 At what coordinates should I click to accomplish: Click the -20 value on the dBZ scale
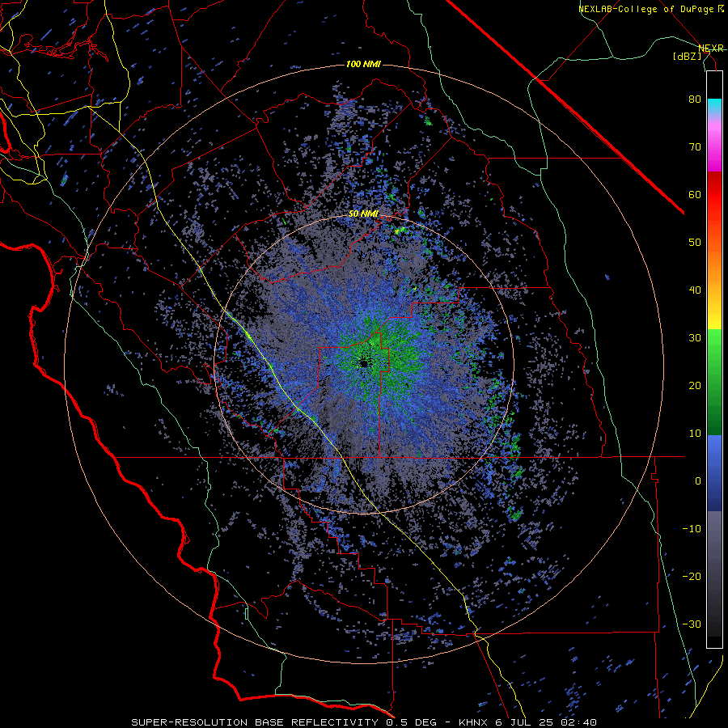point(692,576)
